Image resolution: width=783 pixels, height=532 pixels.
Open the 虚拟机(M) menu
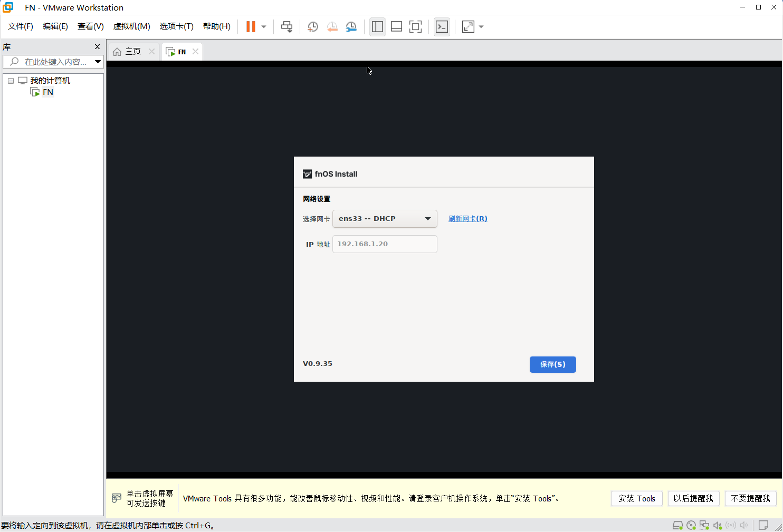[x=131, y=26]
